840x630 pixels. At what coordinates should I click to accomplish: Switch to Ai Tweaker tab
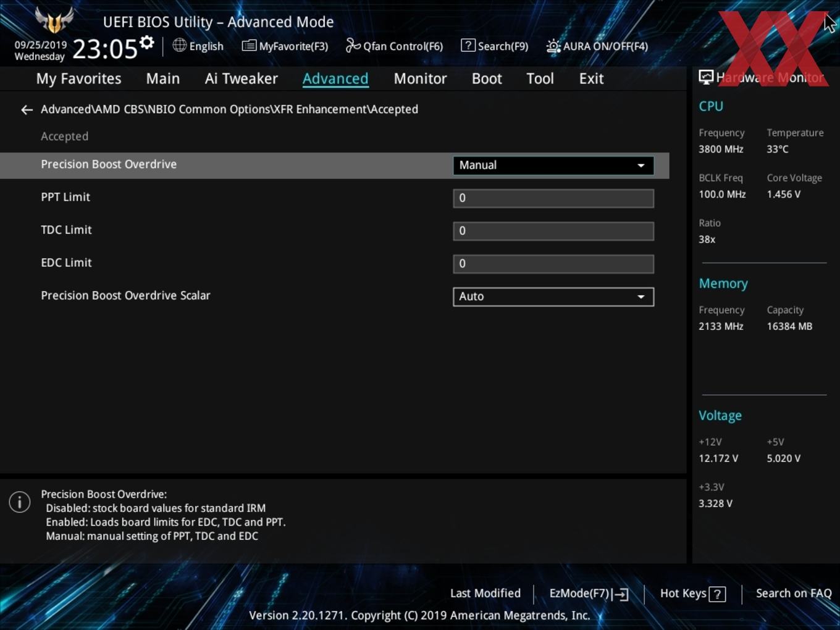[x=241, y=79]
